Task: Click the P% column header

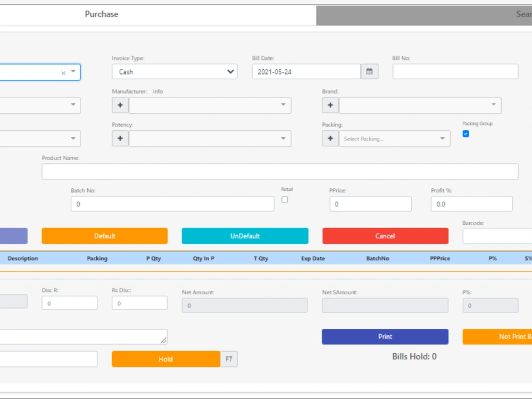Action: click(x=493, y=259)
